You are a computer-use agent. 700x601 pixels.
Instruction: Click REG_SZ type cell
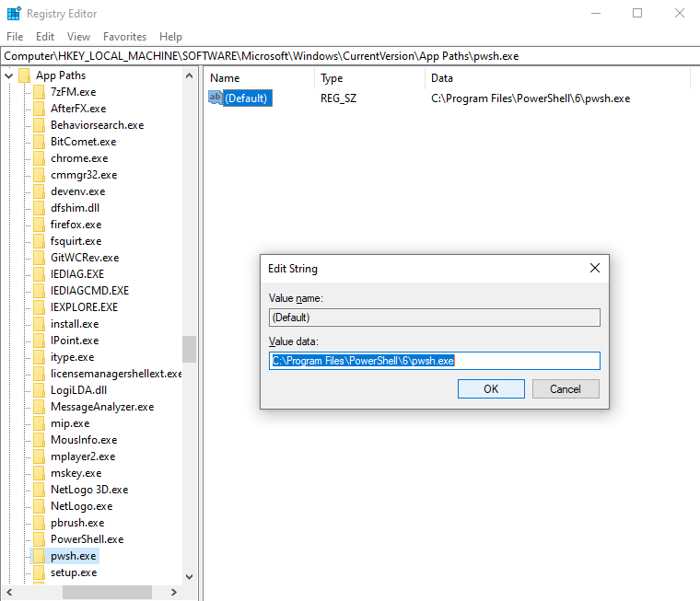pyautogui.click(x=338, y=98)
